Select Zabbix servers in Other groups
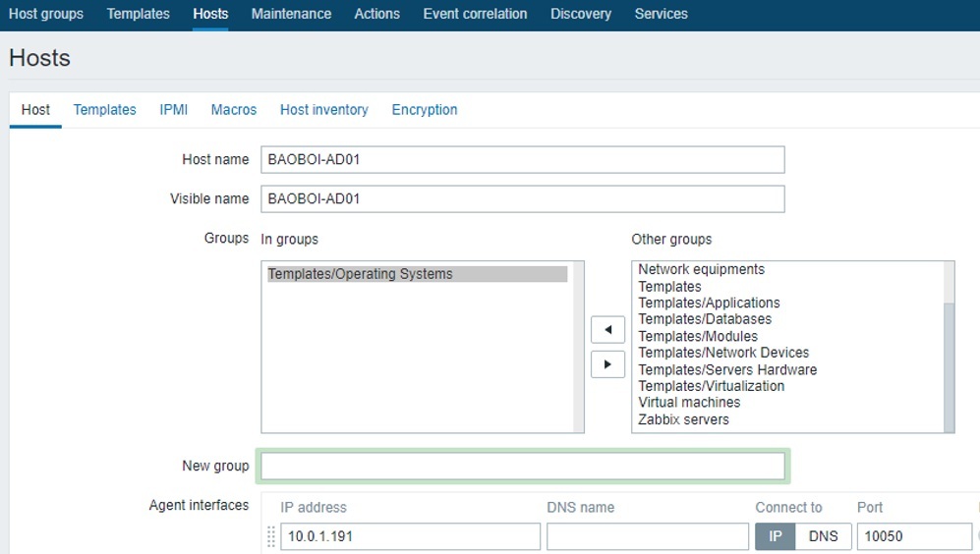The height and width of the screenshot is (554, 980). coord(684,419)
